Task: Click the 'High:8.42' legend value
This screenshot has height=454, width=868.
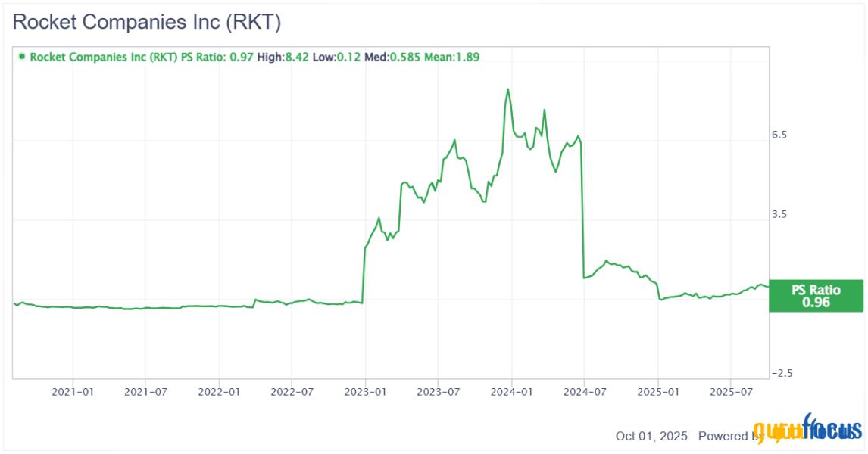Action: (x=283, y=57)
